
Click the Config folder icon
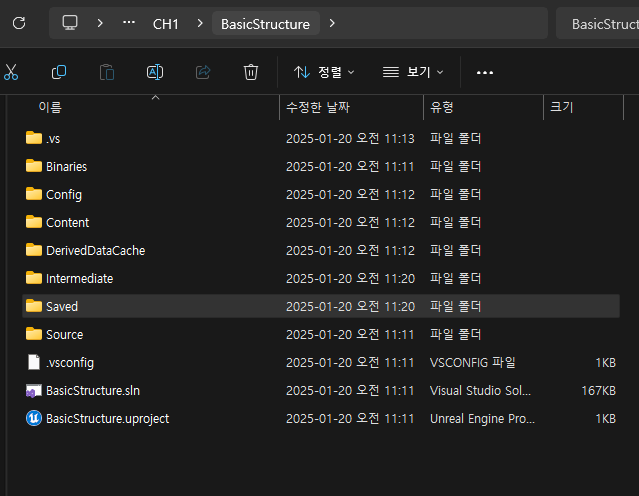(x=34, y=194)
